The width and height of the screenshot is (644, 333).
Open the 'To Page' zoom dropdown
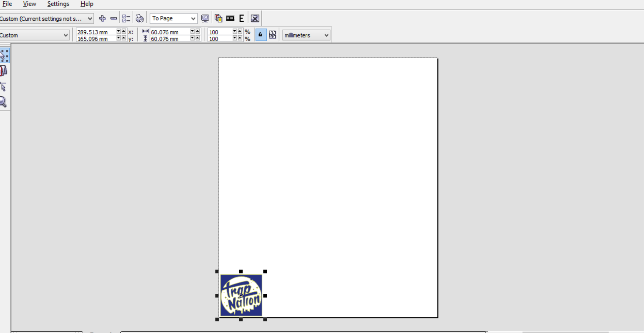tap(173, 18)
